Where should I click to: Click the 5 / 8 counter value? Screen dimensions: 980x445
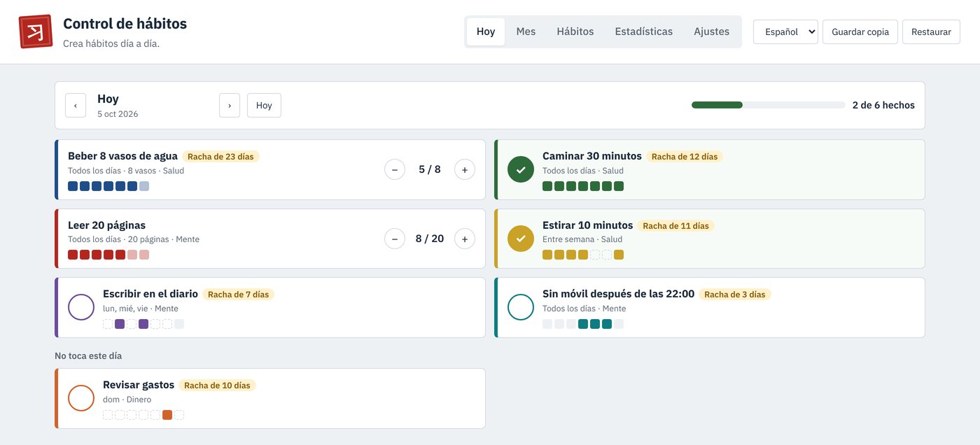pos(430,169)
